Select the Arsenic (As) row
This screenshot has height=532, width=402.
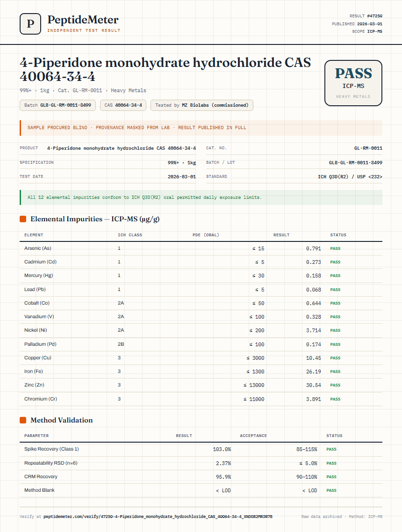coord(201,248)
